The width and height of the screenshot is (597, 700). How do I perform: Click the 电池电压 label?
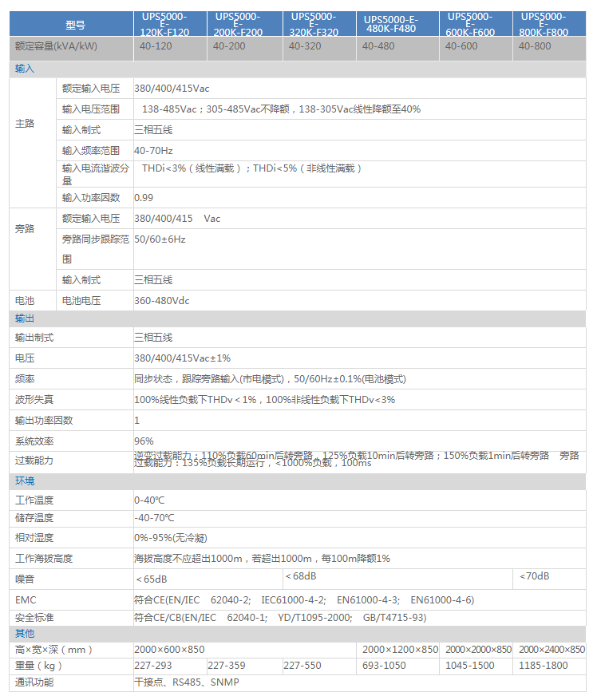(81, 301)
